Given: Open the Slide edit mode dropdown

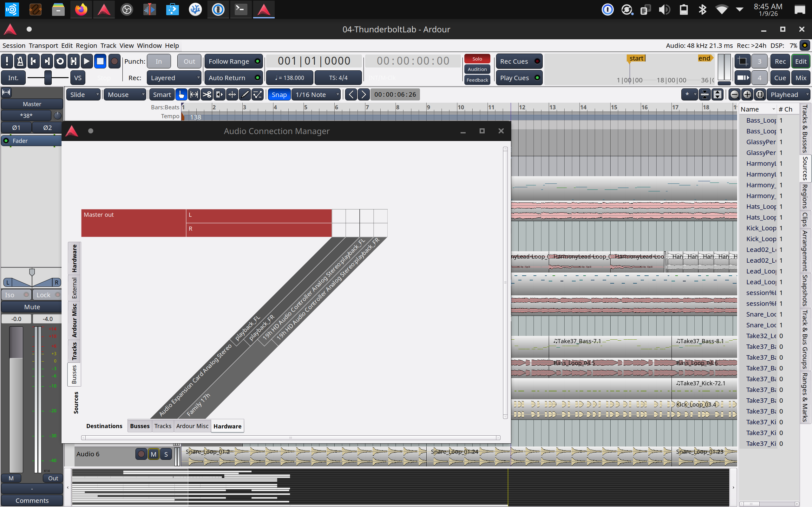Looking at the screenshot, I should pyautogui.click(x=83, y=94).
